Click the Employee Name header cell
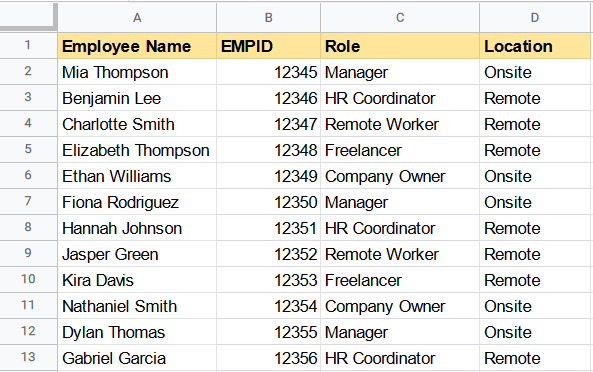Screen dimensions: 593x372 [x=137, y=46]
